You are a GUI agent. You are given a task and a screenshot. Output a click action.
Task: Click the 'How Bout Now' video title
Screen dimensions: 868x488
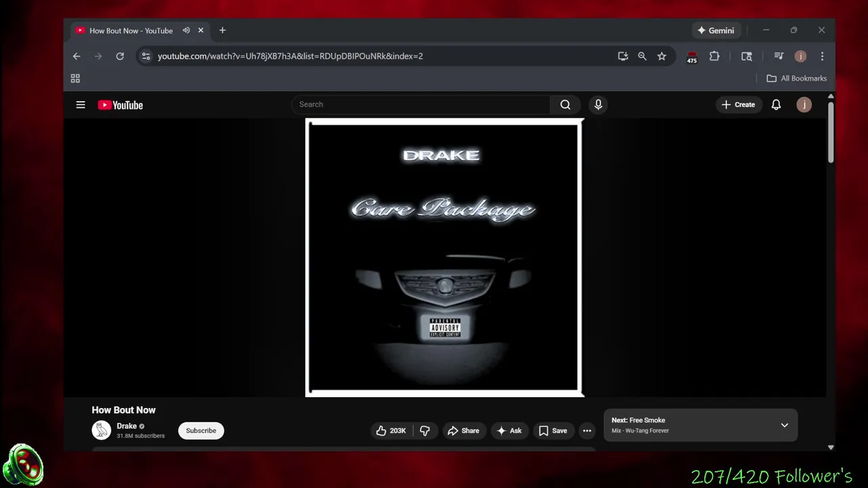(123, 410)
